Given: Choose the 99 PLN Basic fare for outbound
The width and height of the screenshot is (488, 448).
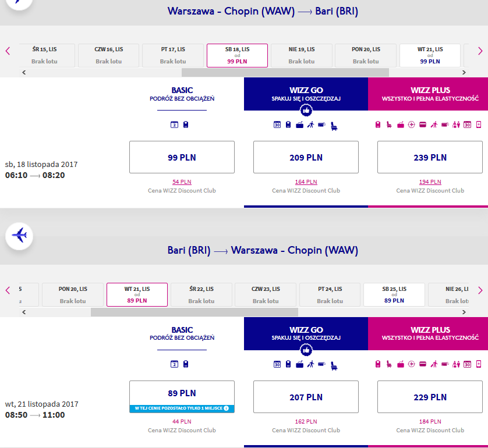Looking at the screenshot, I should point(182,157).
